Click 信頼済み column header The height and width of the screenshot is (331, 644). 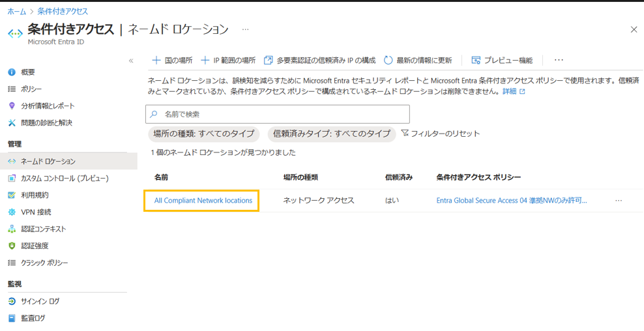[x=399, y=177]
